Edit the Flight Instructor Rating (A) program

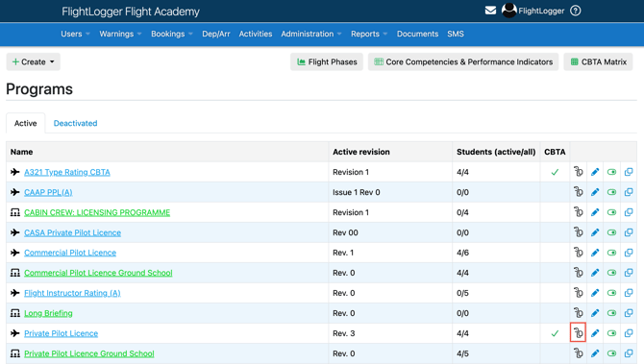tap(595, 293)
